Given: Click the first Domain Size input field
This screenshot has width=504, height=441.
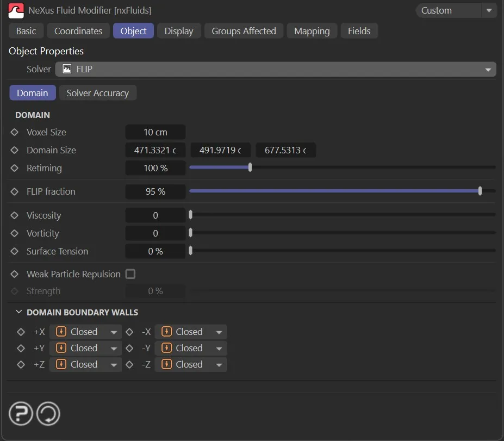Looking at the screenshot, I should [x=155, y=150].
